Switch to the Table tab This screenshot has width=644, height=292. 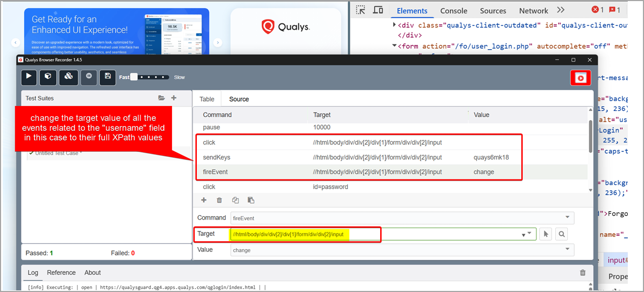coord(207,99)
